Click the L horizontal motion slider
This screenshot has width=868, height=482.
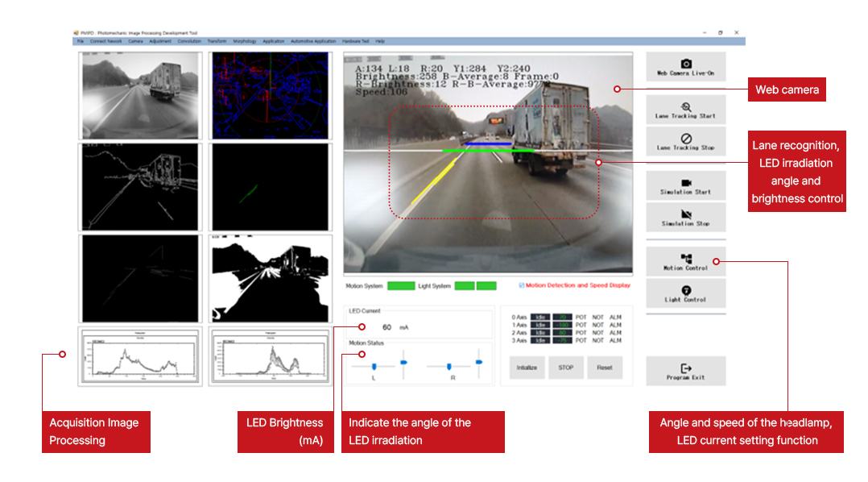(x=374, y=367)
